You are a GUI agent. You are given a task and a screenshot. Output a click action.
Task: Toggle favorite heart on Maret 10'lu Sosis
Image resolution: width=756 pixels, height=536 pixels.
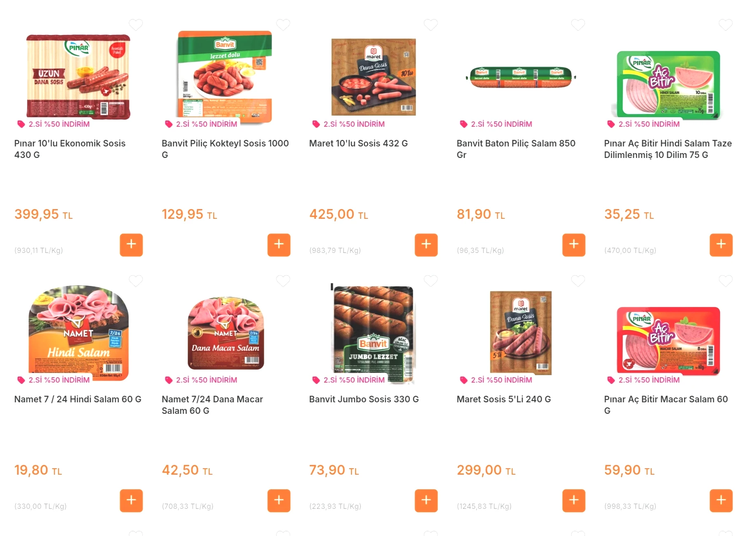(x=431, y=25)
